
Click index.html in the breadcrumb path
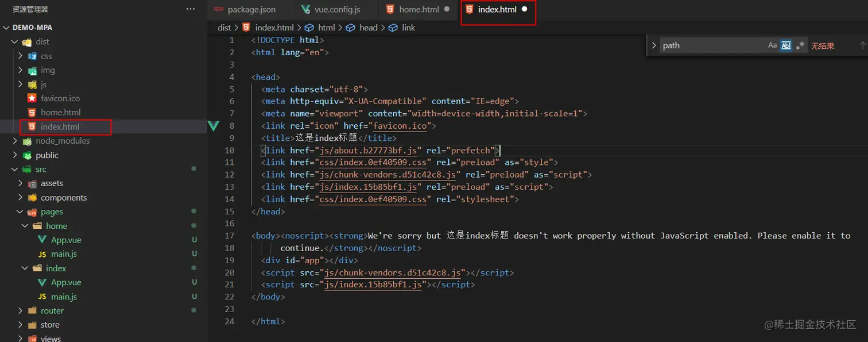pos(274,28)
